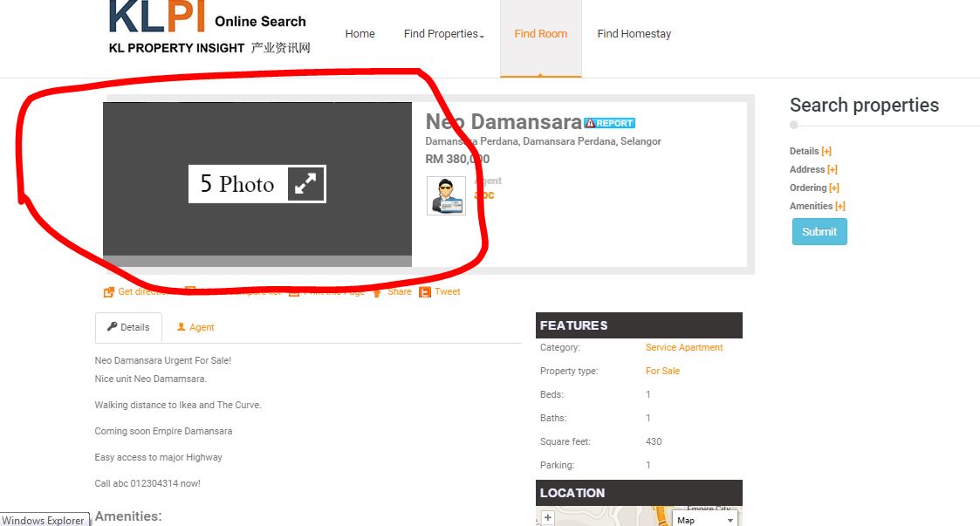Screen dimensions: 980x526
Task: Open the Find Properties dropdown menu
Action: [x=443, y=34]
